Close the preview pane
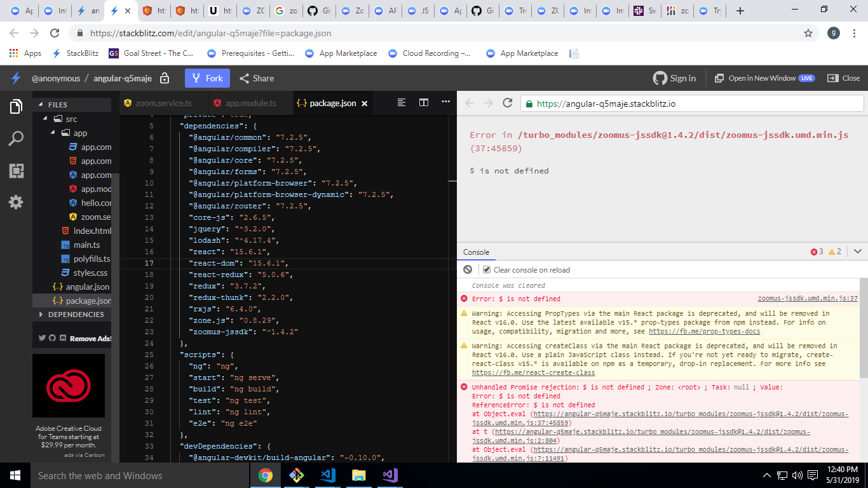Image resolution: width=868 pixels, height=488 pixels. click(x=843, y=78)
